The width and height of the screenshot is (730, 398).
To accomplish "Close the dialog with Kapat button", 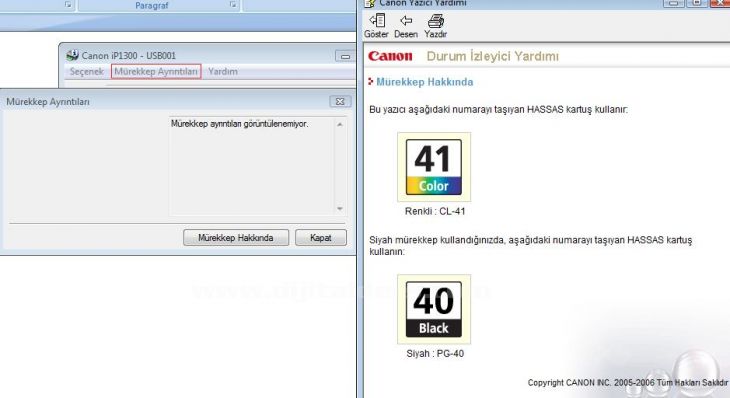I will 321,238.
